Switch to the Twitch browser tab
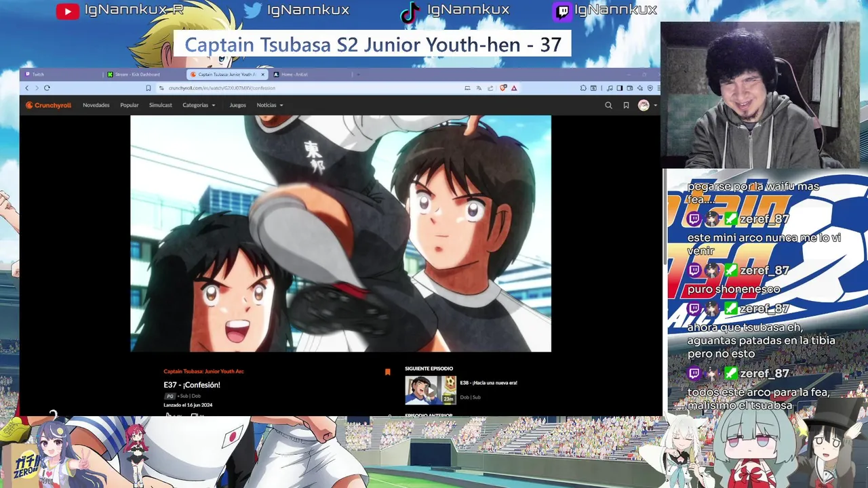 pyautogui.click(x=62, y=75)
